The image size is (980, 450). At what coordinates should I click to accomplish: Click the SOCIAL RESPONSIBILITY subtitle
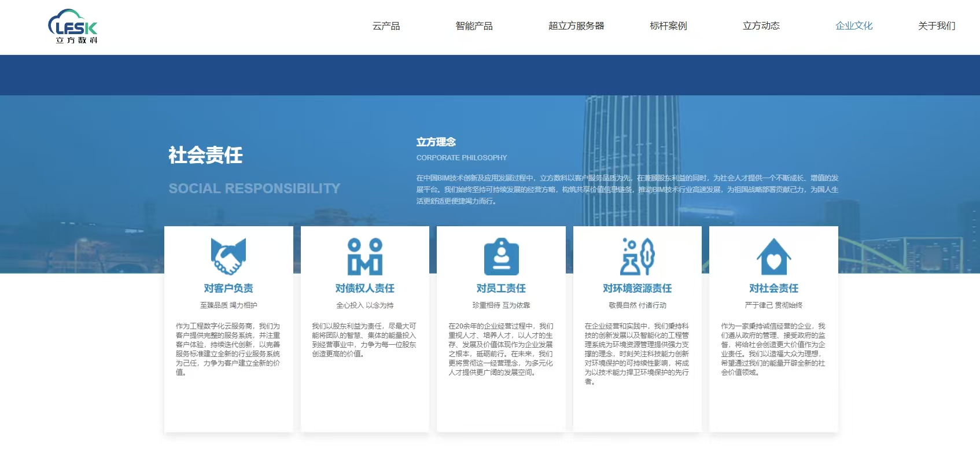[255, 189]
